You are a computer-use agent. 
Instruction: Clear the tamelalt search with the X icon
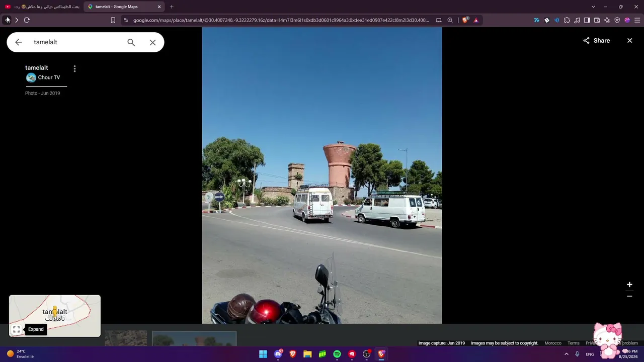[x=152, y=42]
